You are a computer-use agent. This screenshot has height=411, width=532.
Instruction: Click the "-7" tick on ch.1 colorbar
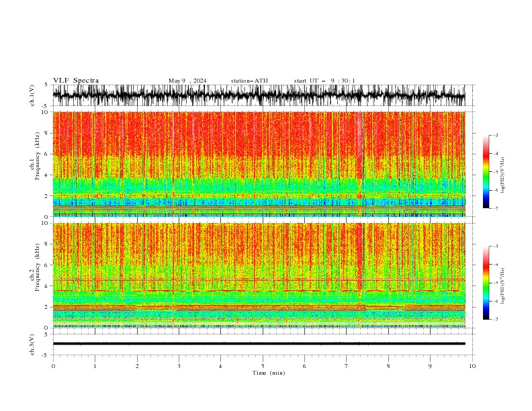coord(496,208)
